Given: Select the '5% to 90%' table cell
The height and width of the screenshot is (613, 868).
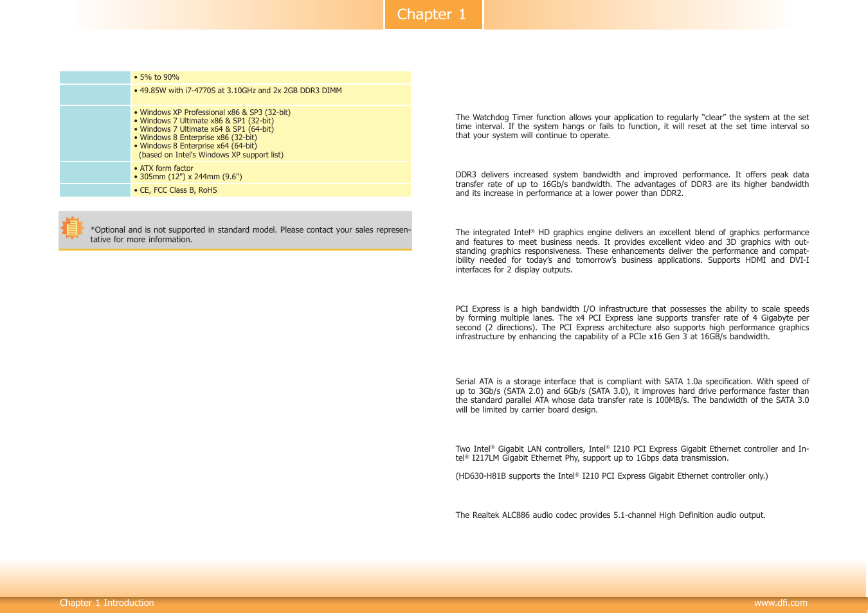Looking at the screenshot, I should (271, 77).
